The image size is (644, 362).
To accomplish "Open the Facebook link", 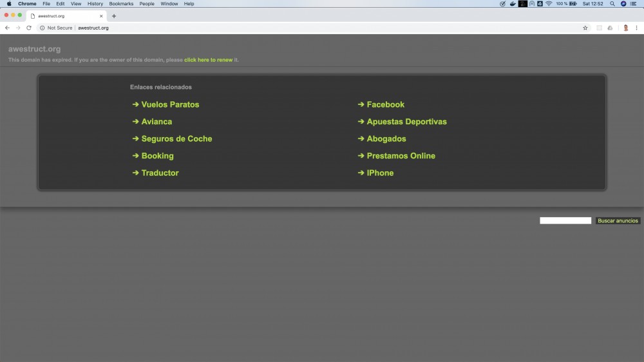I will point(385,104).
